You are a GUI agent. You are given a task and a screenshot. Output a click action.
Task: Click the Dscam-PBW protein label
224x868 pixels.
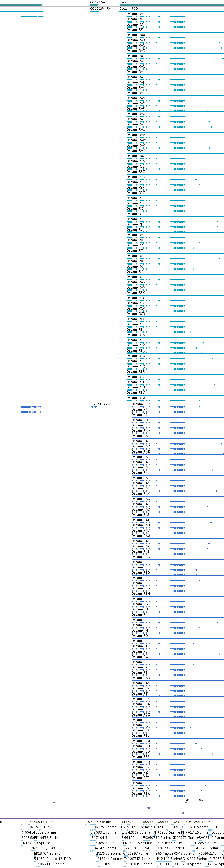point(141,794)
